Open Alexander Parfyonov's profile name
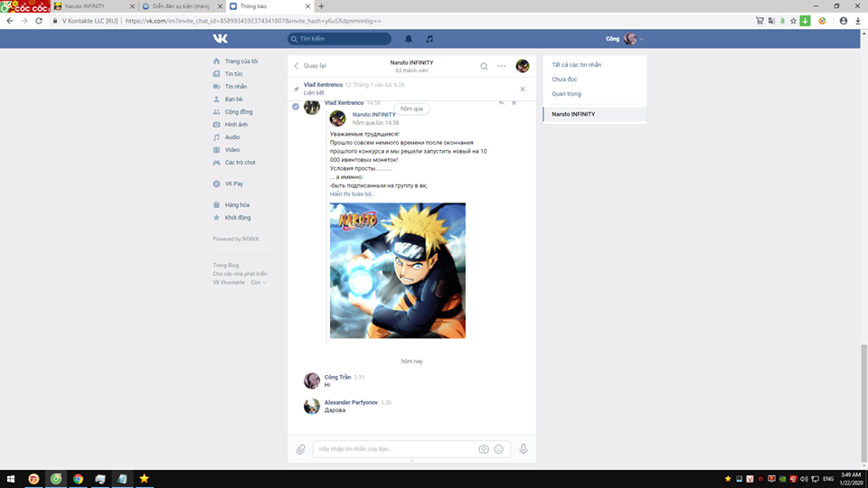This screenshot has width=868, height=488. [x=351, y=402]
